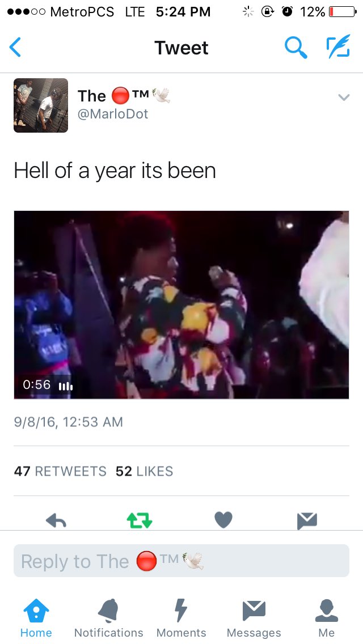Image resolution: width=363 pixels, height=644 pixels.
Task: Tap the reply arrow icon
Action: [56, 521]
